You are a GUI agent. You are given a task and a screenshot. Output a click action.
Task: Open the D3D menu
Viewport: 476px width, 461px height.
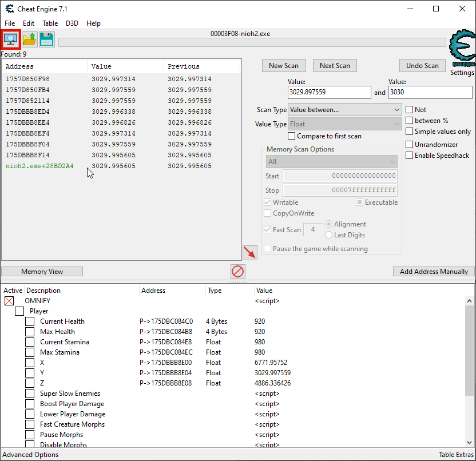coord(72,23)
